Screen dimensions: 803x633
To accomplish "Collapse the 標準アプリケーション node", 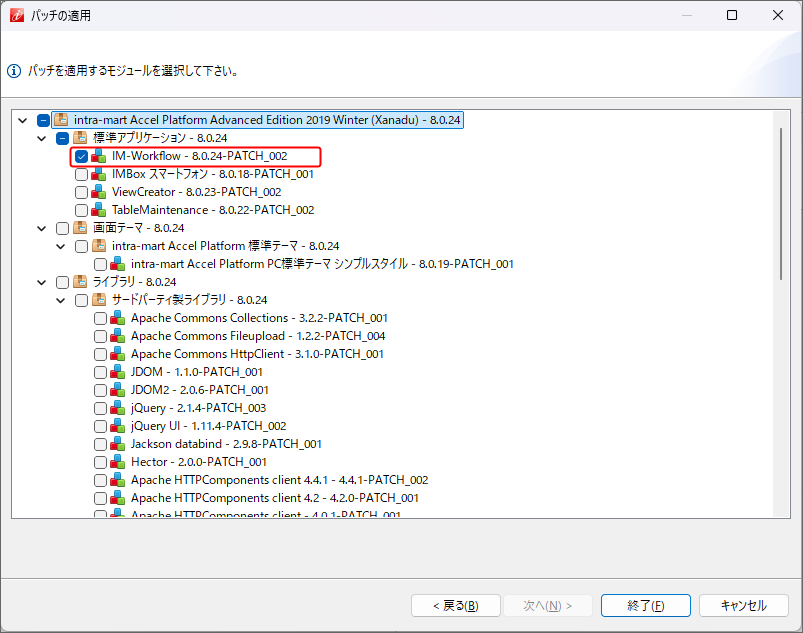I will [x=41, y=138].
